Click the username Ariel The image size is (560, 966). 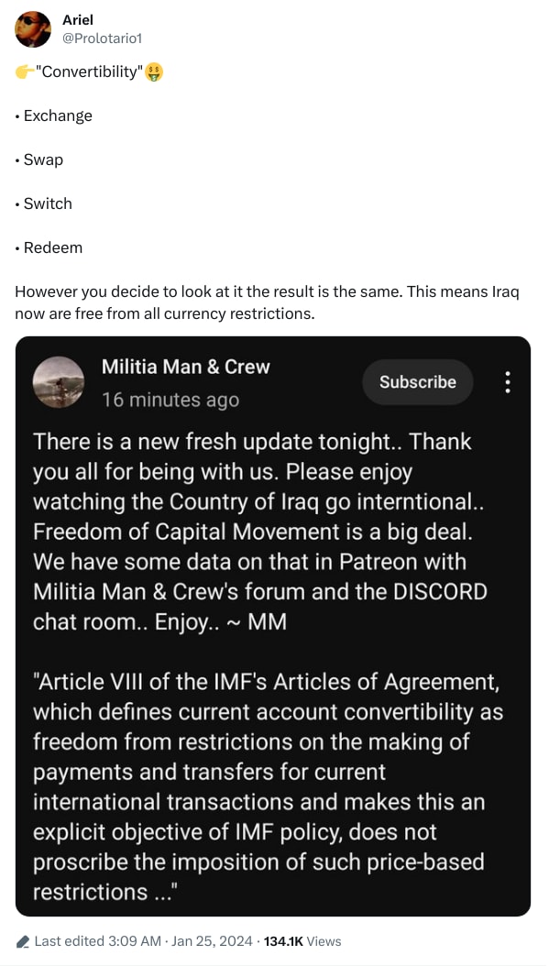[x=77, y=19]
